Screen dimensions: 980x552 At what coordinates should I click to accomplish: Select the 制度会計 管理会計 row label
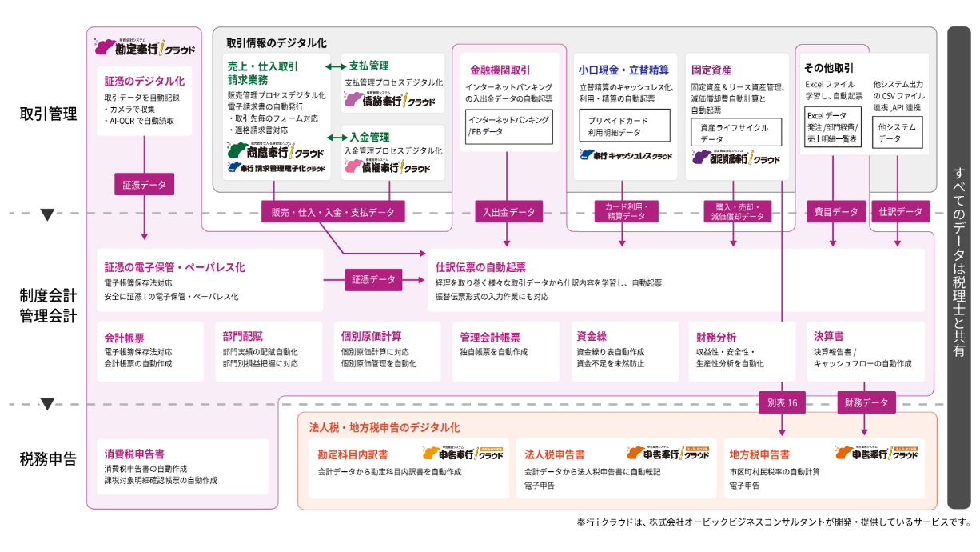point(48,306)
